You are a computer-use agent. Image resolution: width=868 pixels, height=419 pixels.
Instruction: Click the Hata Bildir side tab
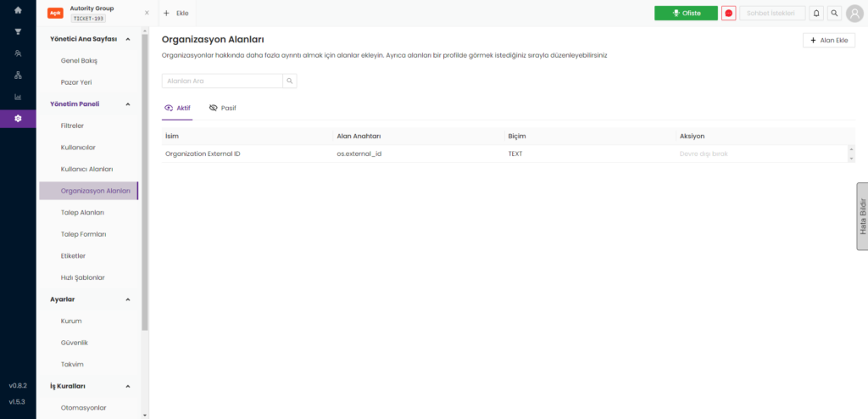862,216
